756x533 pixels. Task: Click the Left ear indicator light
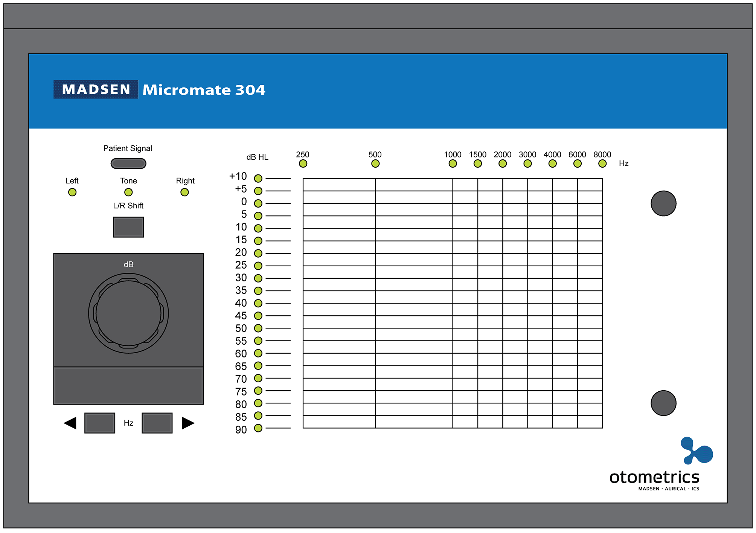pyautogui.click(x=72, y=192)
